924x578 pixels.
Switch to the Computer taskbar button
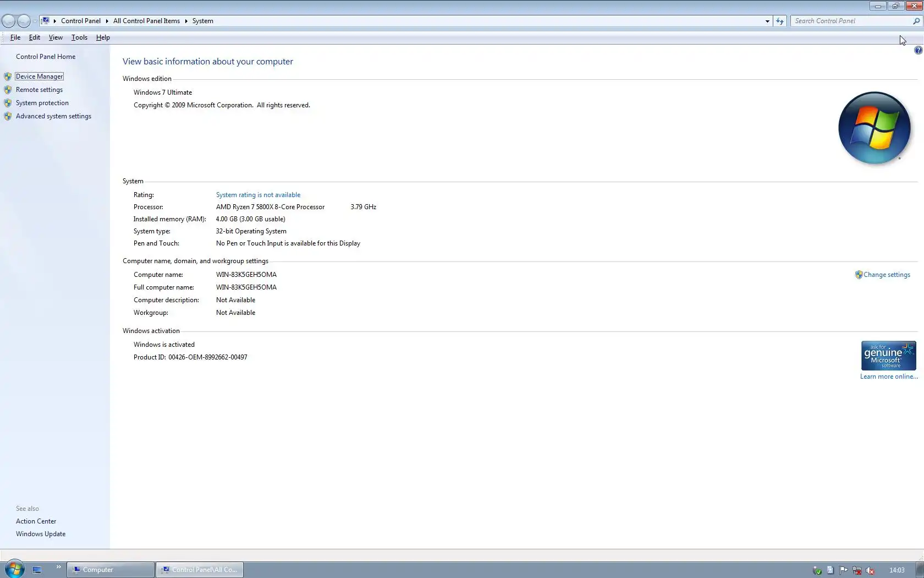(111, 570)
